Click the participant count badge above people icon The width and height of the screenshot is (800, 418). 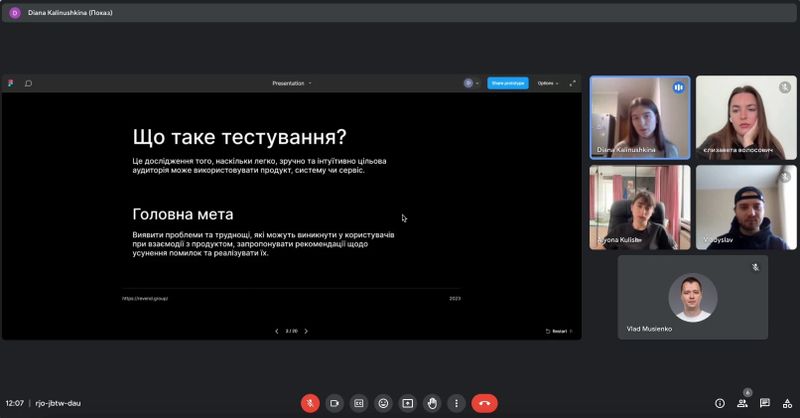tap(747, 392)
